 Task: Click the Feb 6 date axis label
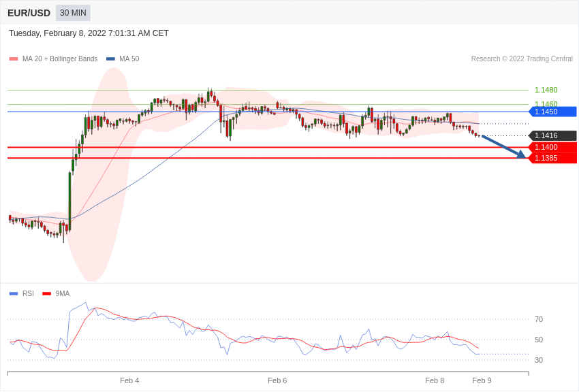pos(277,380)
